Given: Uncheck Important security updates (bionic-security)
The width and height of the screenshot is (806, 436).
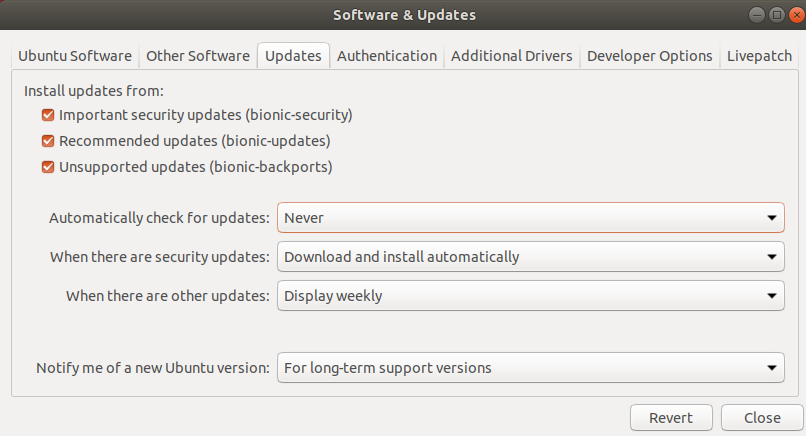Looking at the screenshot, I should [x=48, y=115].
